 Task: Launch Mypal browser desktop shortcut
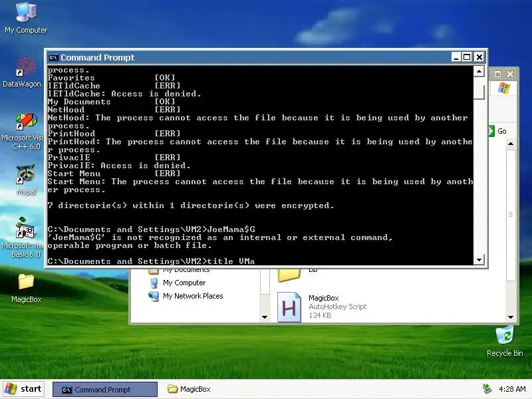(x=26, y=180)
